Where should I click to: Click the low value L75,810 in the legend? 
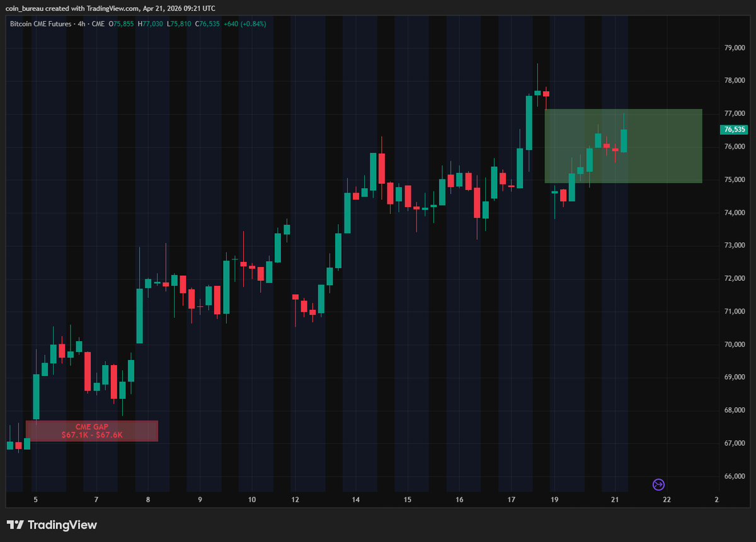179,24
